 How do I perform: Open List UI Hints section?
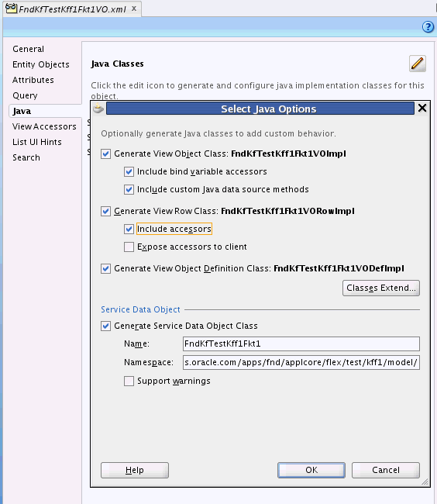coord(37,142)
